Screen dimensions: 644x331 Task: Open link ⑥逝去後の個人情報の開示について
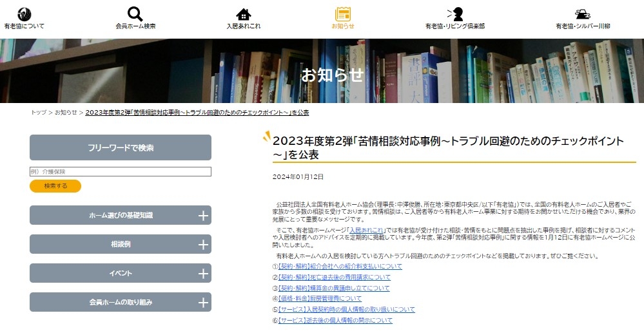pos(335,320)
